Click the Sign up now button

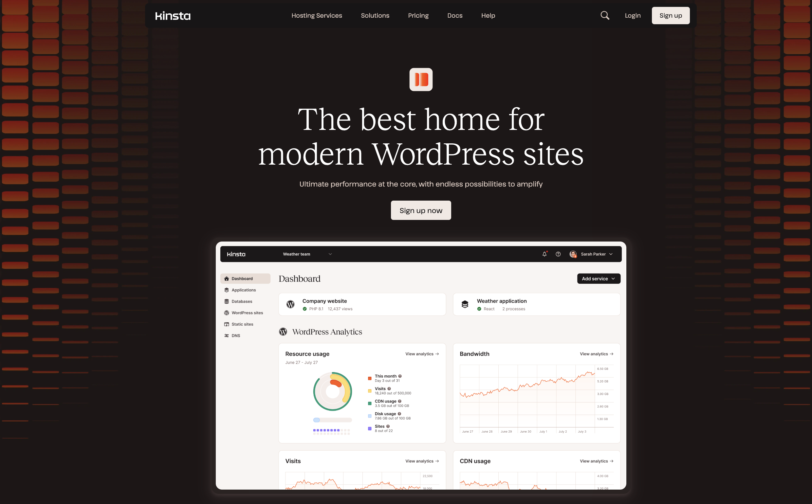[x=421, y=210]
